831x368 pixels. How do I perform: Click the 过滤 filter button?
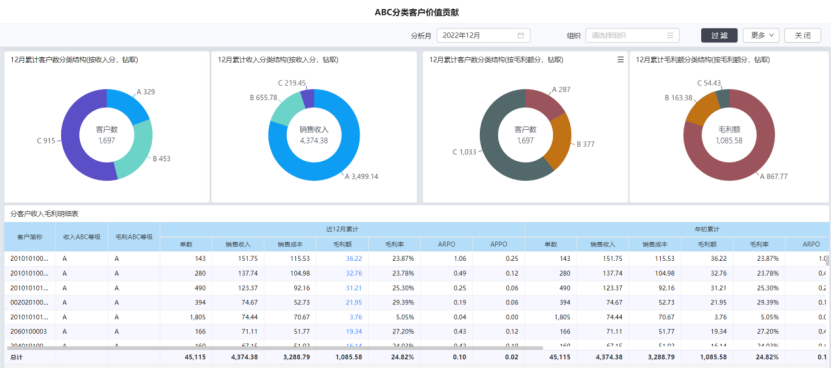coord(719,36)
